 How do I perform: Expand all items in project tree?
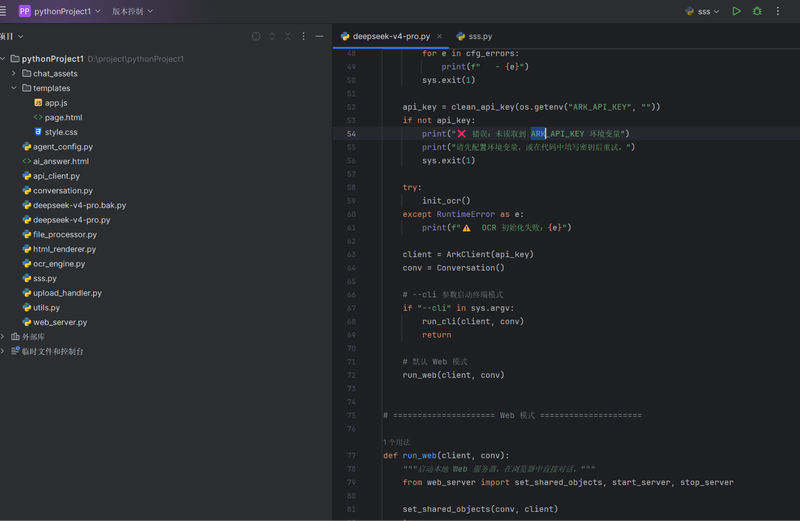[272, 36]
